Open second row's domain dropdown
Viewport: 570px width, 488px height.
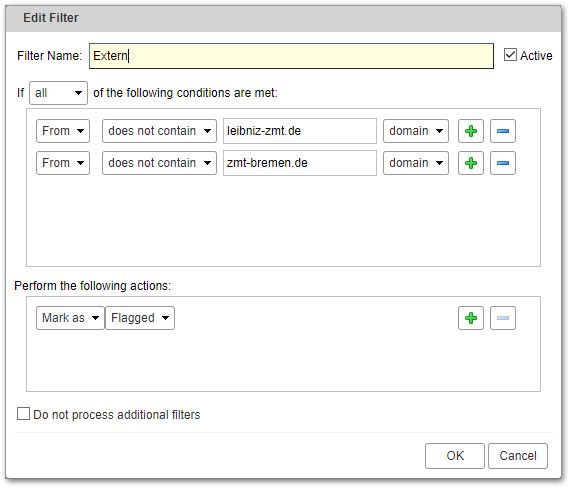[416, 163]
